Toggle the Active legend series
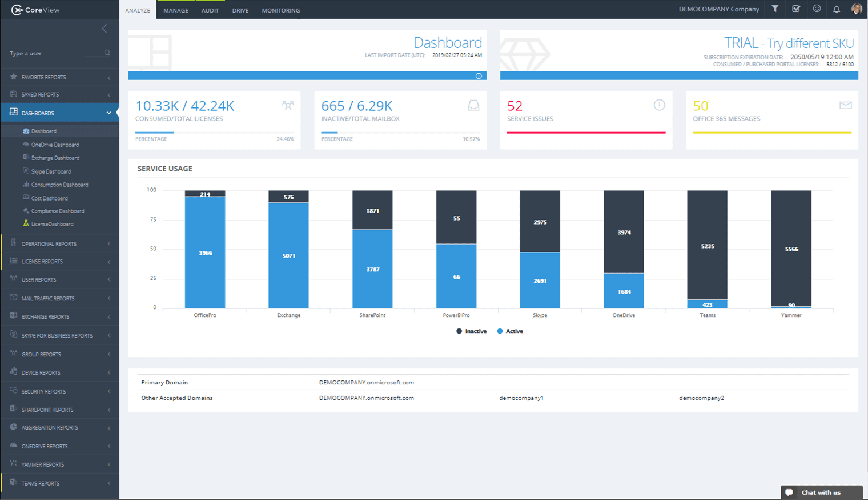Screen dimensions: 868x501 click(510, 331)
